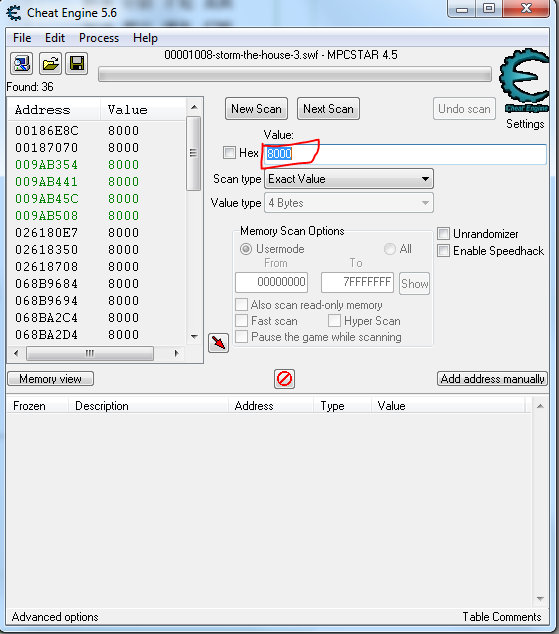Click the results Value column header

(143, 110)
